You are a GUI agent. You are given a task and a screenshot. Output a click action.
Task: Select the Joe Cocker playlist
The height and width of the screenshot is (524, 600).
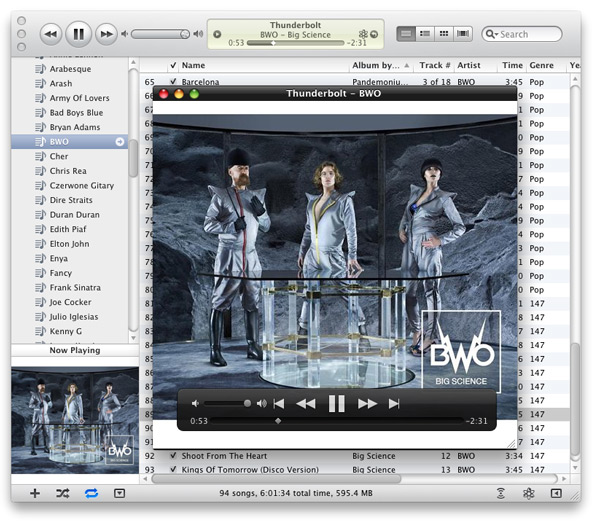point(70,302)
